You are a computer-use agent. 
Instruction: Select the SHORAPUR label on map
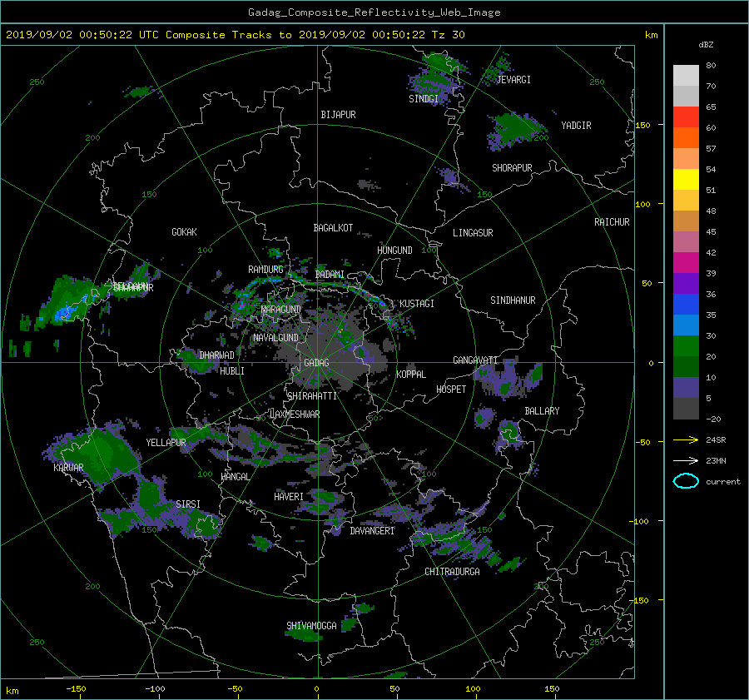[x=512, y=168]
